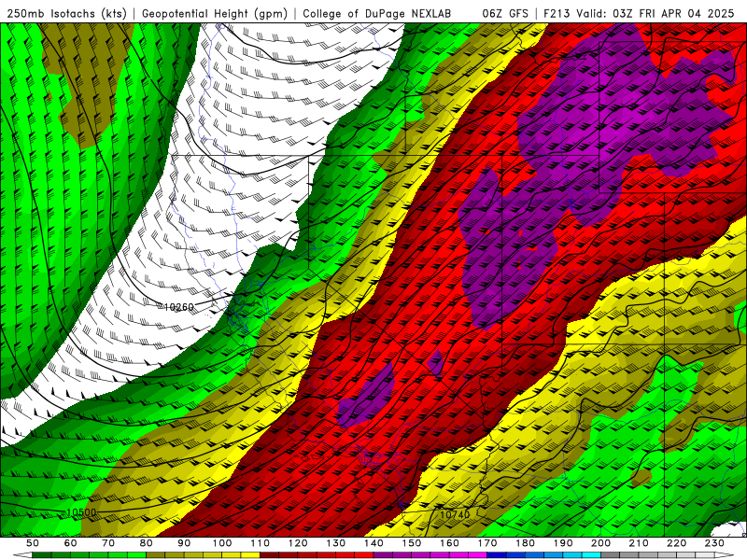
Task: Click the 'Valid: 03Z FRI APR 04 2025' text
Action: click(655, 13)
